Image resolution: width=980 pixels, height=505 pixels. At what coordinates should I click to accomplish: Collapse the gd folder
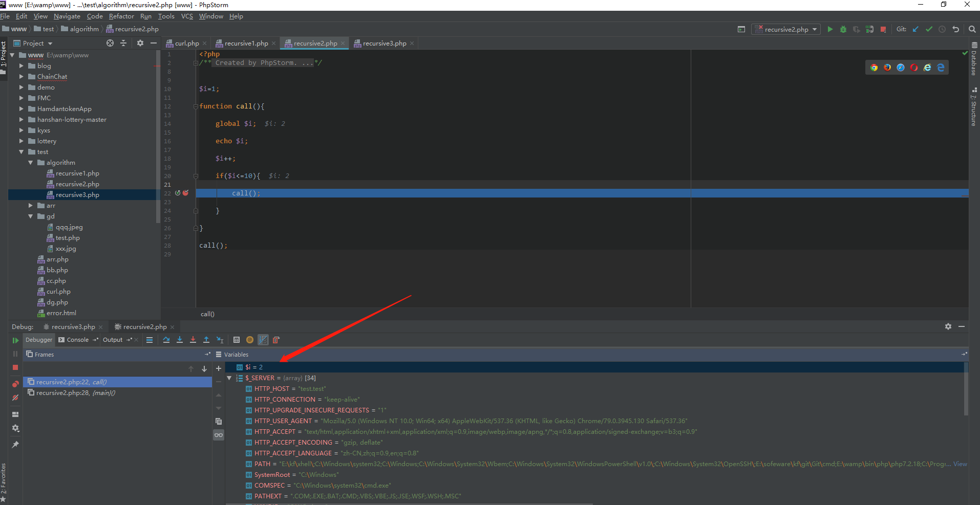pyautogui.click(x=31, y=216)
